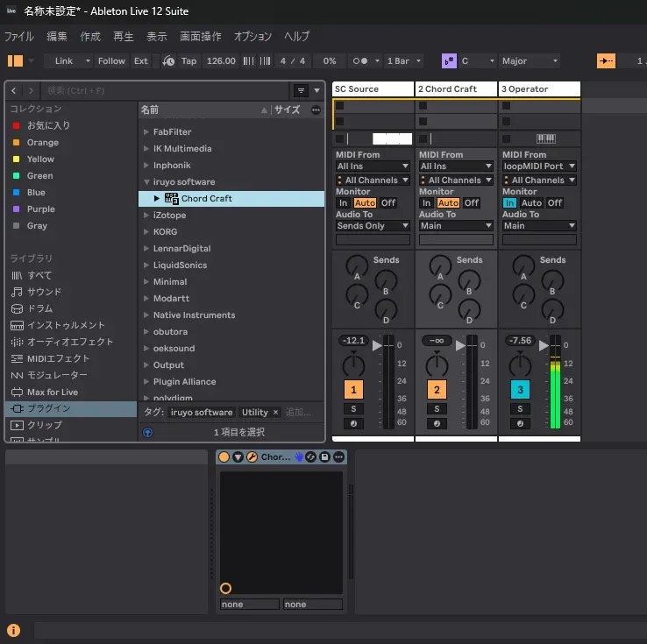The width and height of the screenshot is (647, 644).
Task: Go back in browser history
Action: tap(14, 91)
